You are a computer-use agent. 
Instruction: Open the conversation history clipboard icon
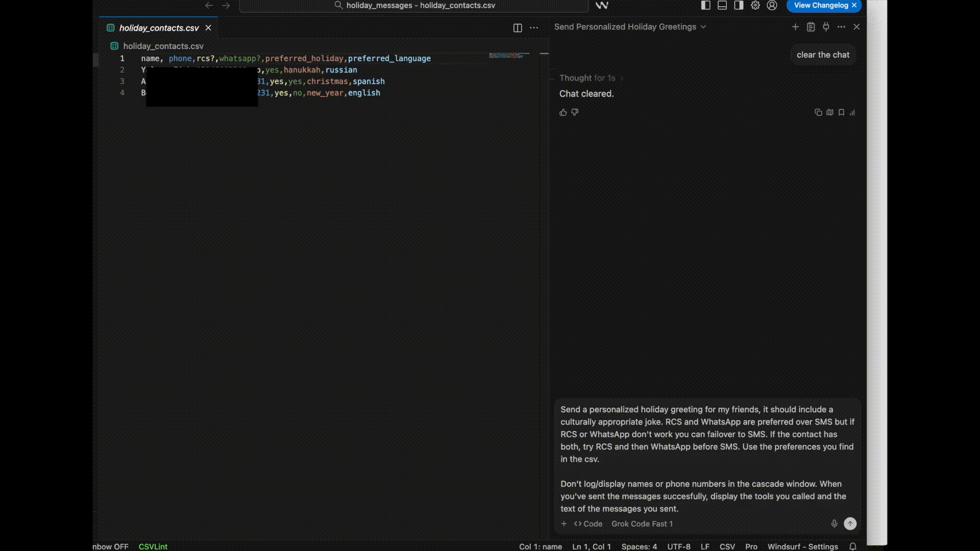tap(811, 27)
